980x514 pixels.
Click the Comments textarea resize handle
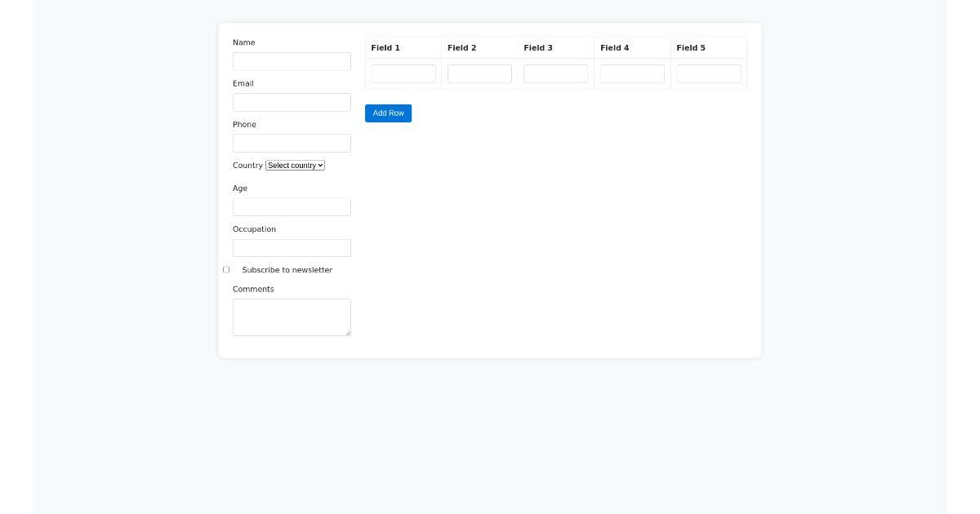coord(348,333)
